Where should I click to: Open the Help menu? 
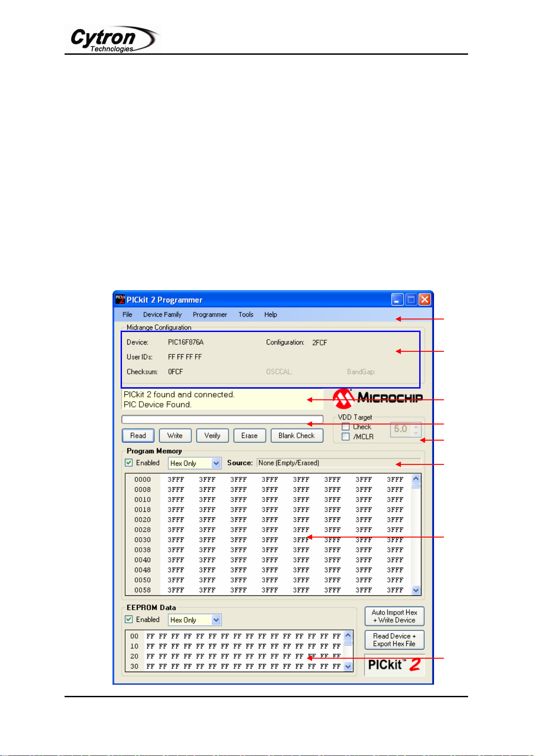pos(270,315)
